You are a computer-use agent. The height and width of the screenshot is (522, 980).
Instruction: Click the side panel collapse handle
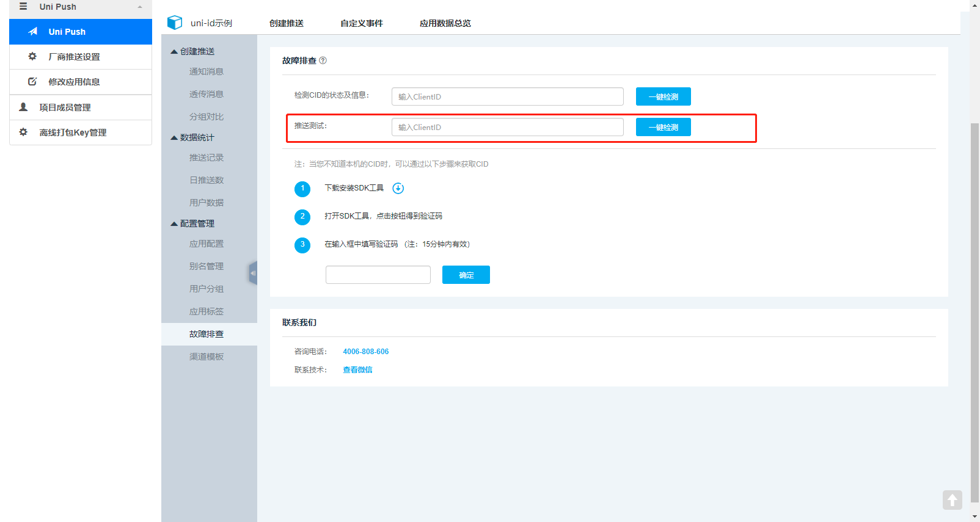pyautogui.click(x=253, y=273)
